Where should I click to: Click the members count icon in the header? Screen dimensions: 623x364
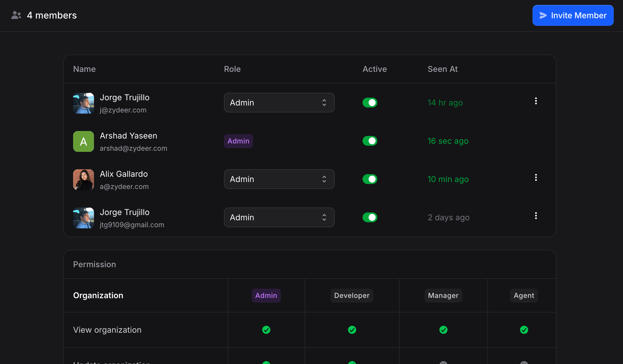[16, 15]
